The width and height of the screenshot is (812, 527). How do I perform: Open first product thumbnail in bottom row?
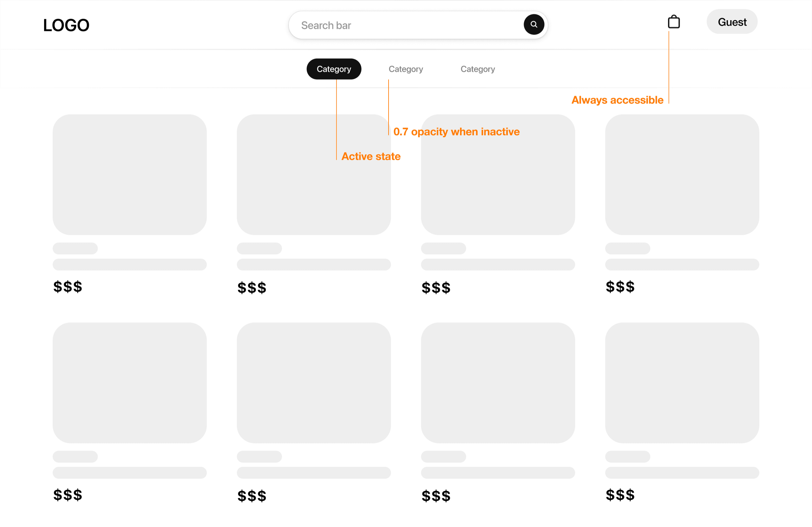click(x=130, y=383)
